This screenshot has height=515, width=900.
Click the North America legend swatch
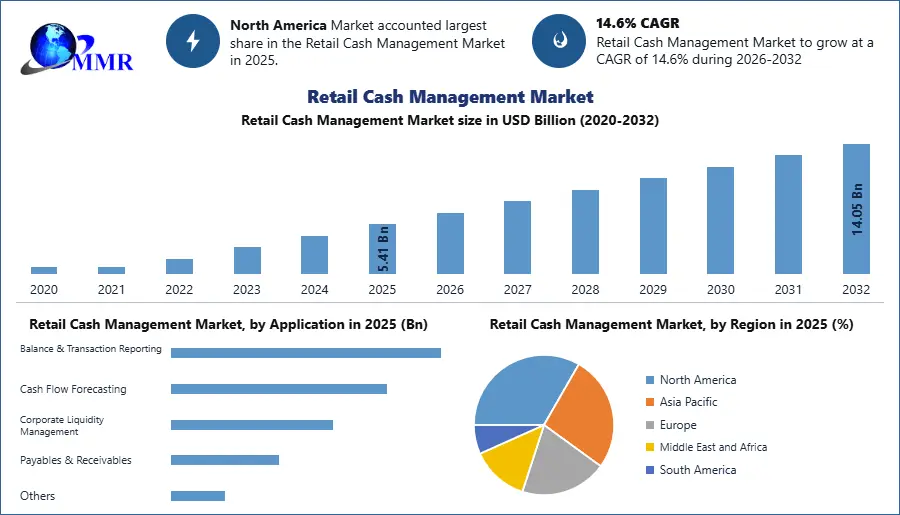[x=650, y=380]
